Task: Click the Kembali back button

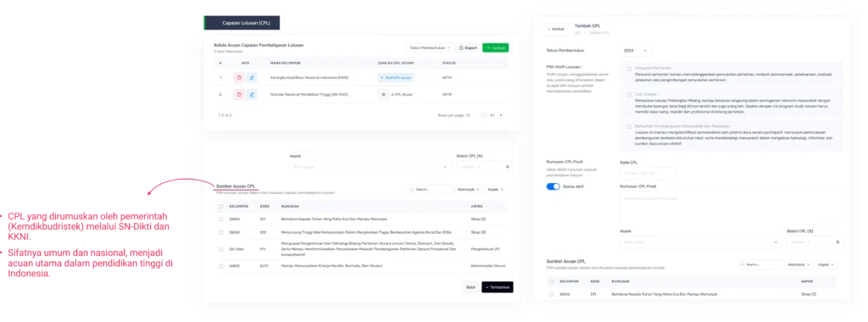Action: tap(556, 29)
